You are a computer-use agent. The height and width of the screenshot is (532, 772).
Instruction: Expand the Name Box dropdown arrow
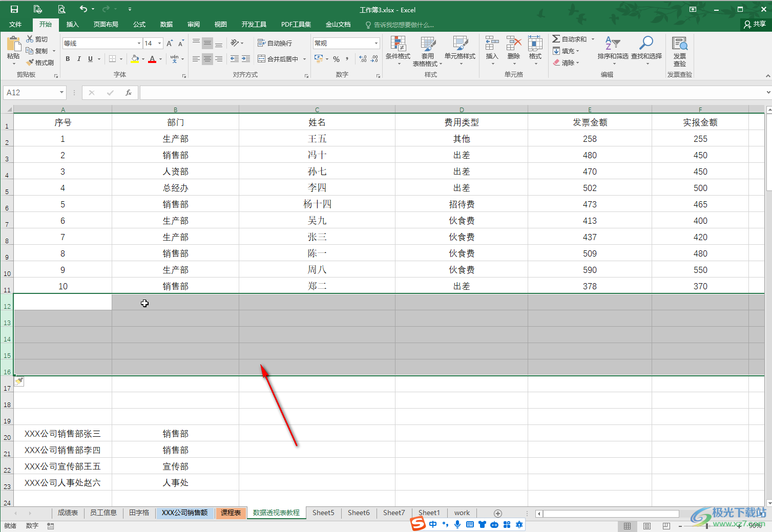(x=61, y=93)
